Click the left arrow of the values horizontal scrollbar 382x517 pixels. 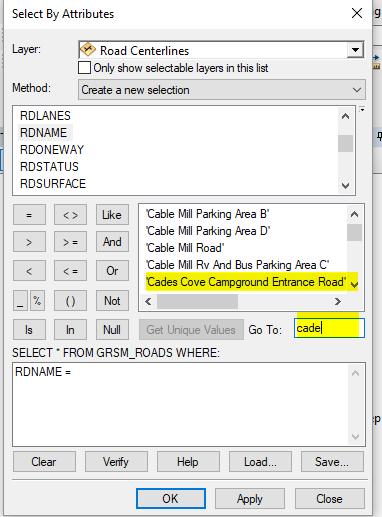click(x=149, y=301)
